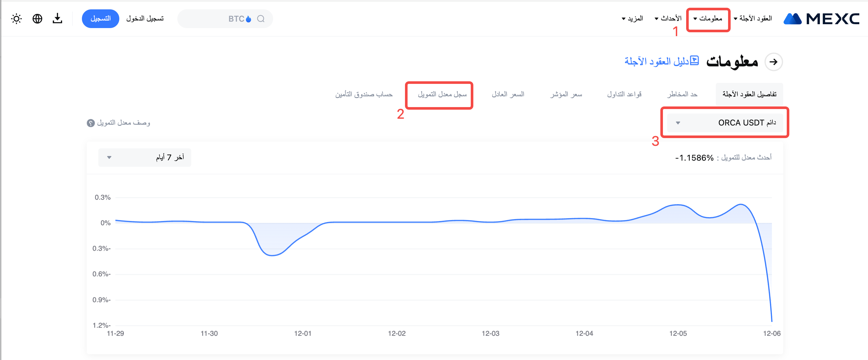Click the download app icon
The height and width of the screenshot is (360, 868).
point(58,18)
